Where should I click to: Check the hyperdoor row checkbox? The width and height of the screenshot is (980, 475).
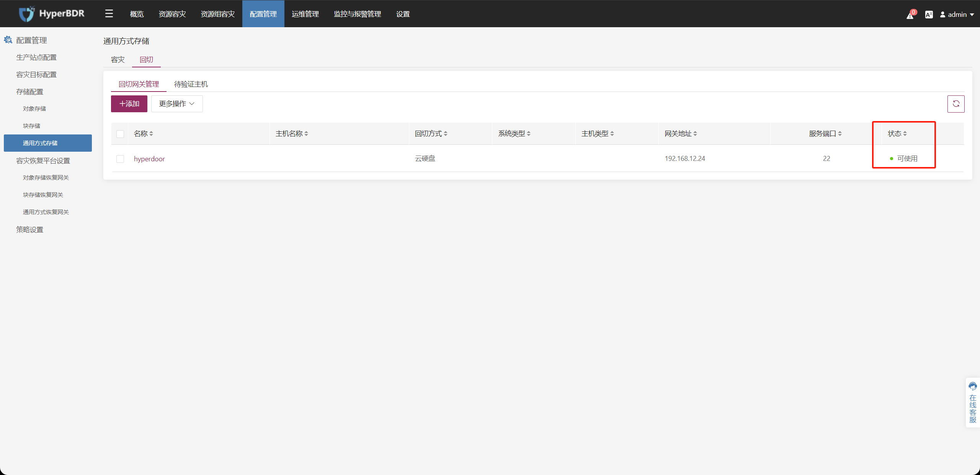(x=120, y=159)
